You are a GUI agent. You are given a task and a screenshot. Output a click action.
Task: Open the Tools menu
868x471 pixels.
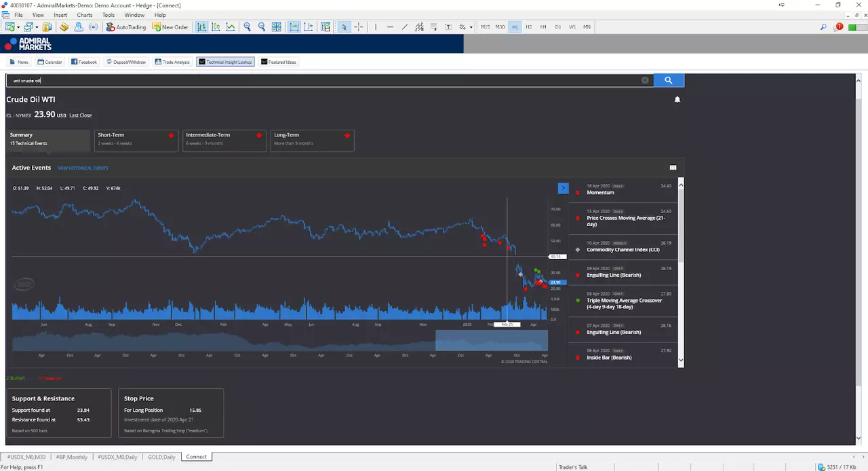(108, 15)
